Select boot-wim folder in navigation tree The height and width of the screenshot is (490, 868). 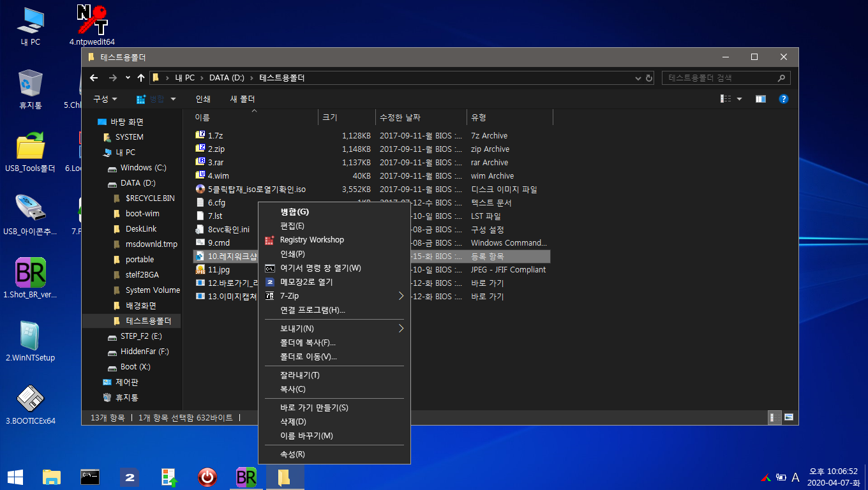click(142, 214)
